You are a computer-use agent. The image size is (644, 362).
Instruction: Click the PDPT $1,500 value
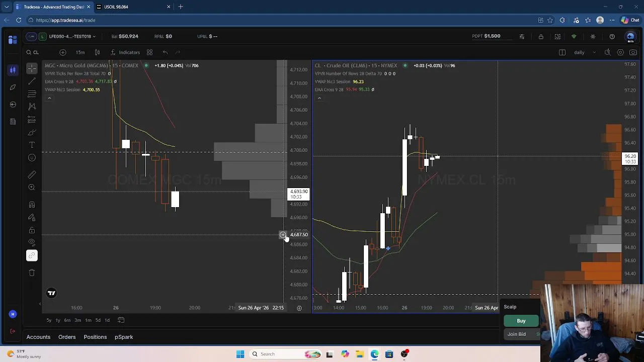[x=487, y=36]
